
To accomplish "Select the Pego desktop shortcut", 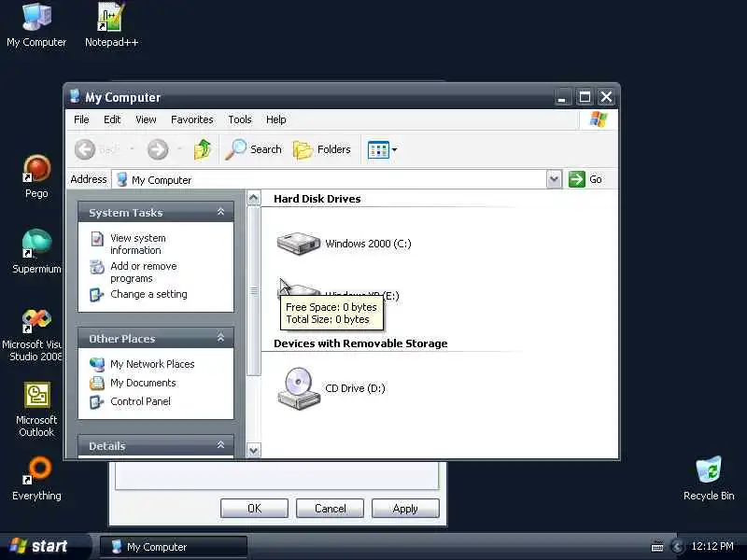I will tap(36, 176).
